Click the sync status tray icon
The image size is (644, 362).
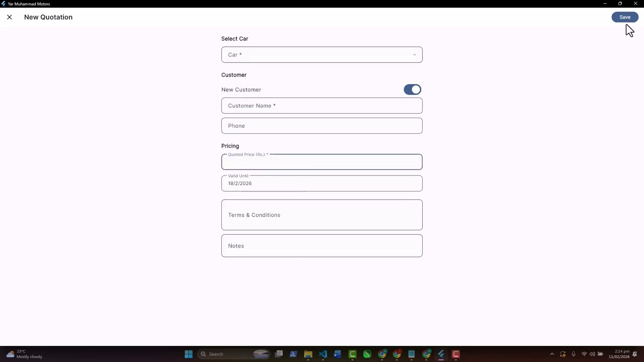pyautogui.click(x=562, y=354)
